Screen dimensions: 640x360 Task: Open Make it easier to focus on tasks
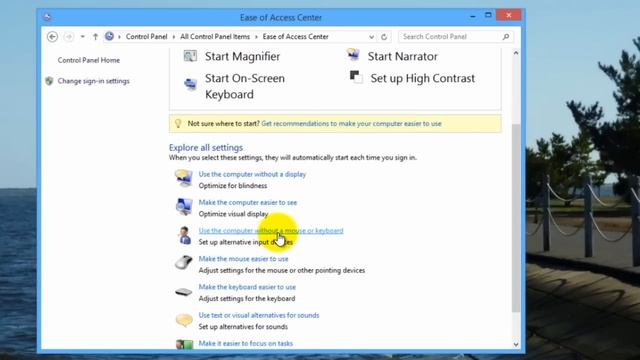tap(246, 343)
